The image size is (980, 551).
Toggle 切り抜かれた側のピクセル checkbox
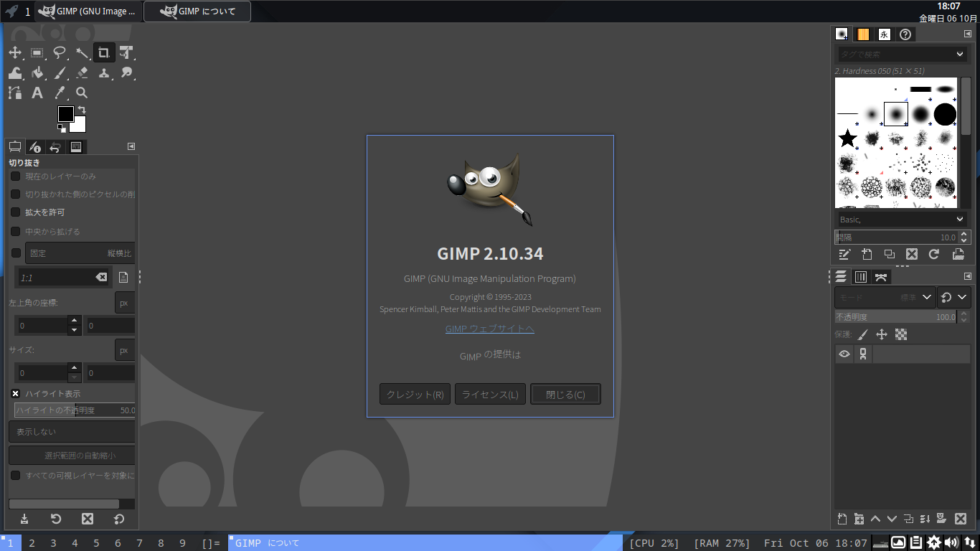[x=15, y=194]
